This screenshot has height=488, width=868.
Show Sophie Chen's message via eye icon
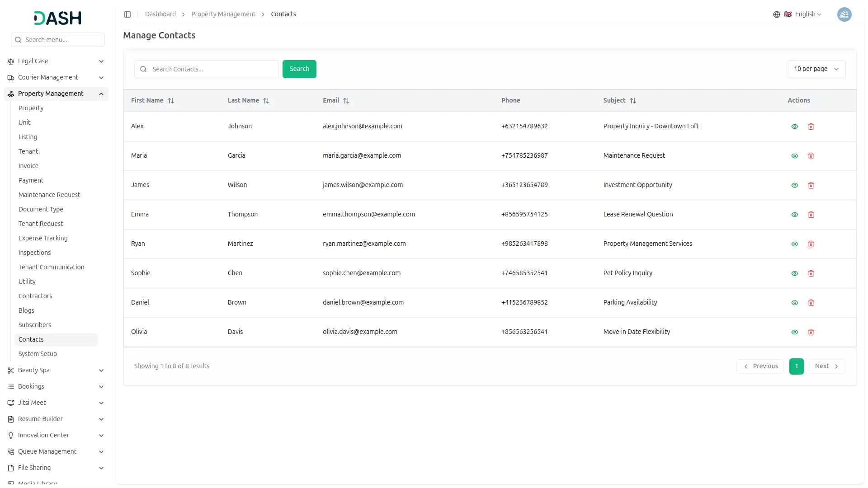[x=795, y=273]
